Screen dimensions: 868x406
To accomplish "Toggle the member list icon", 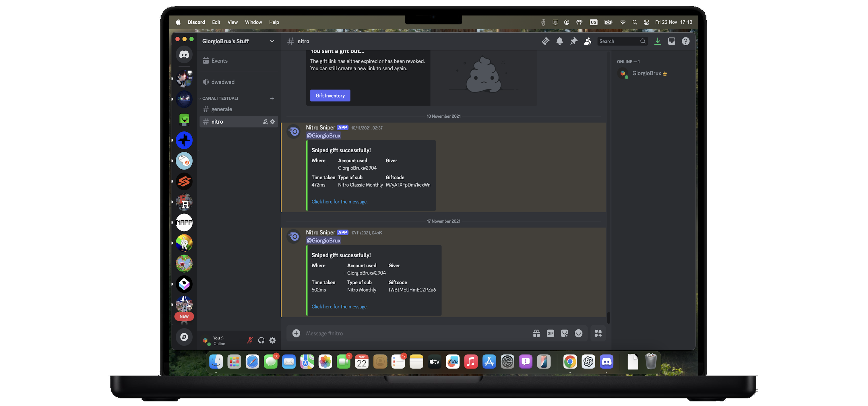I will click(588, 41).
